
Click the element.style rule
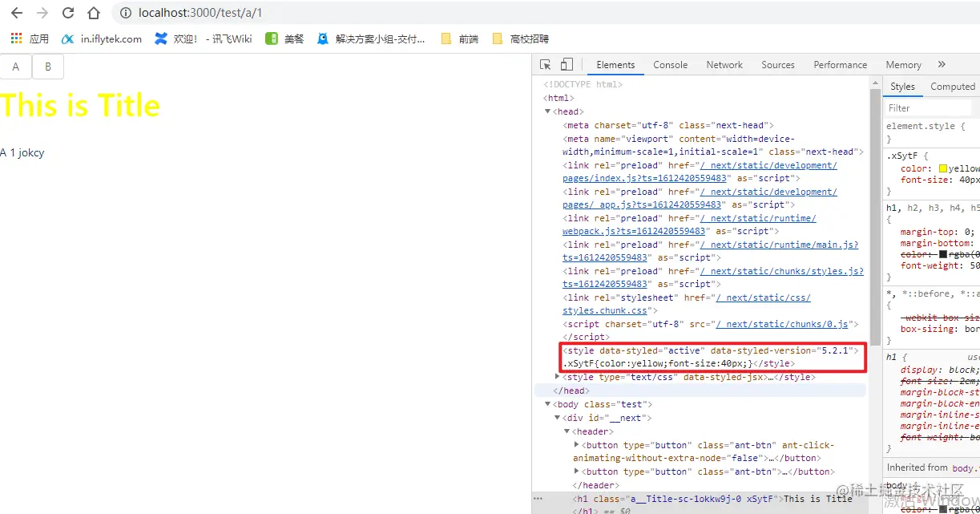[926, 126]
